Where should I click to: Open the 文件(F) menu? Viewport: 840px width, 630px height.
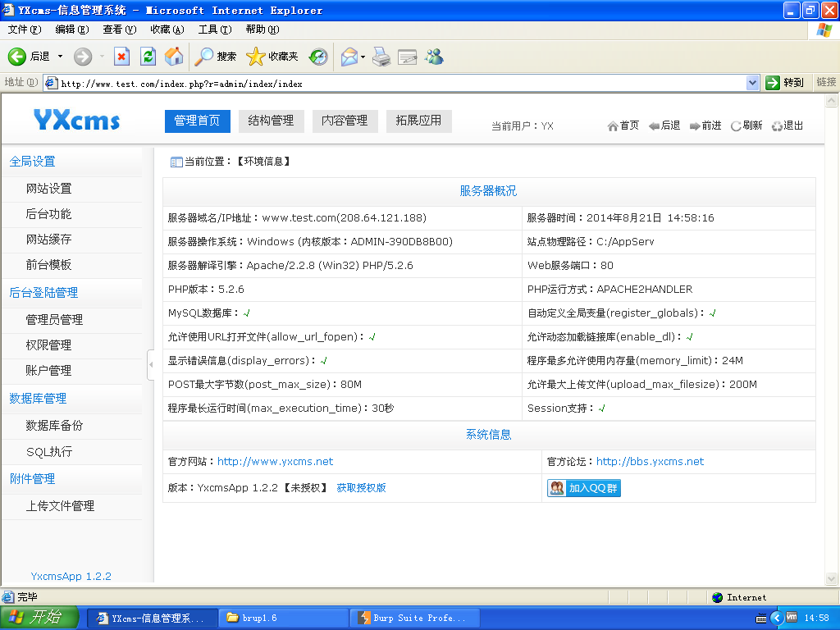click(25, 30)
